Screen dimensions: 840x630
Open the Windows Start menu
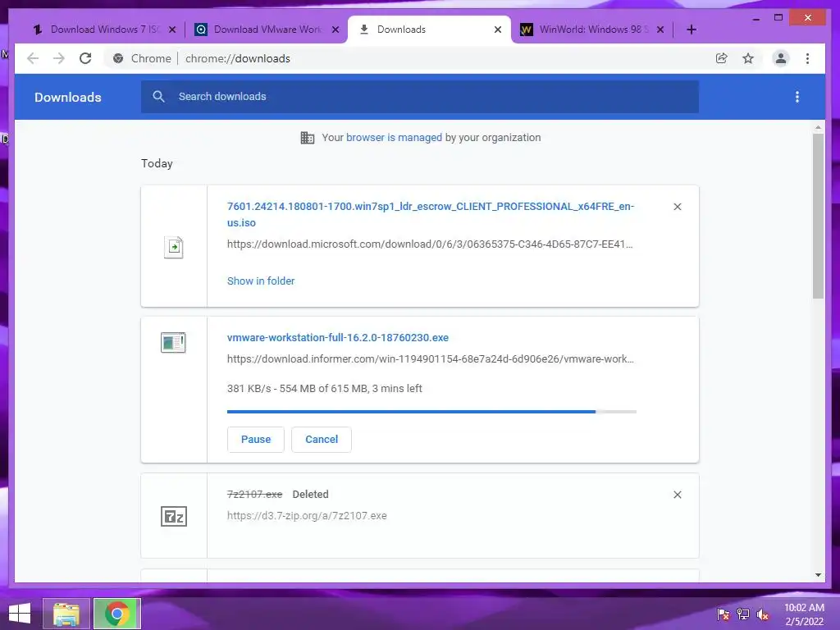pos(20,614)
